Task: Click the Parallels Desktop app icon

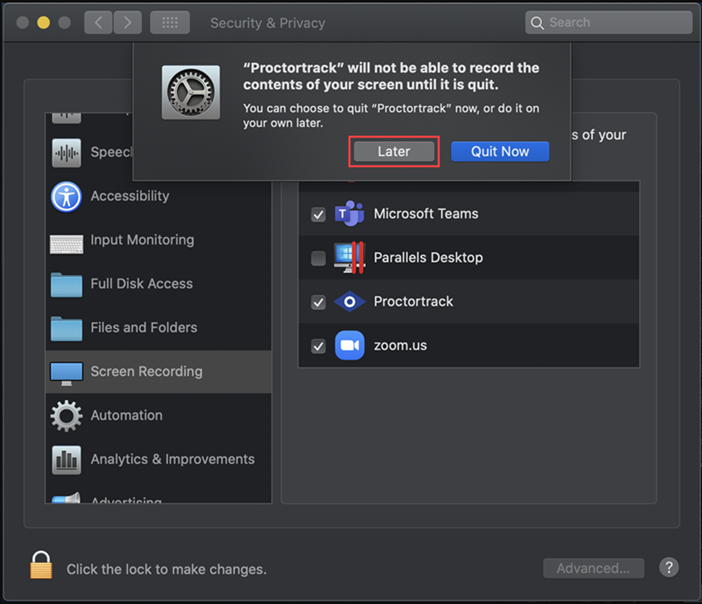Action: pos(350,257)
